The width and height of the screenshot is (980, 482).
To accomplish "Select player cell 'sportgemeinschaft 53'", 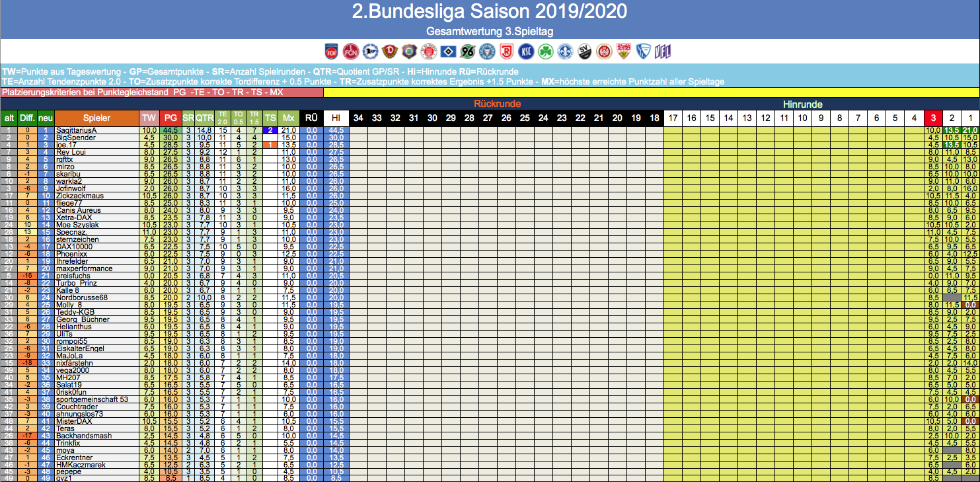I will pyautogui.click(x=96, y=399).
